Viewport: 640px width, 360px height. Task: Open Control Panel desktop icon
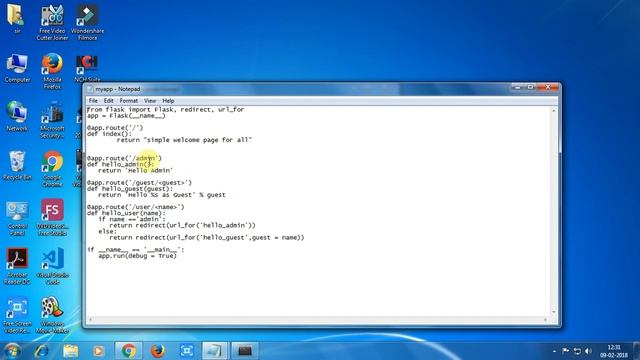(17, 218)
